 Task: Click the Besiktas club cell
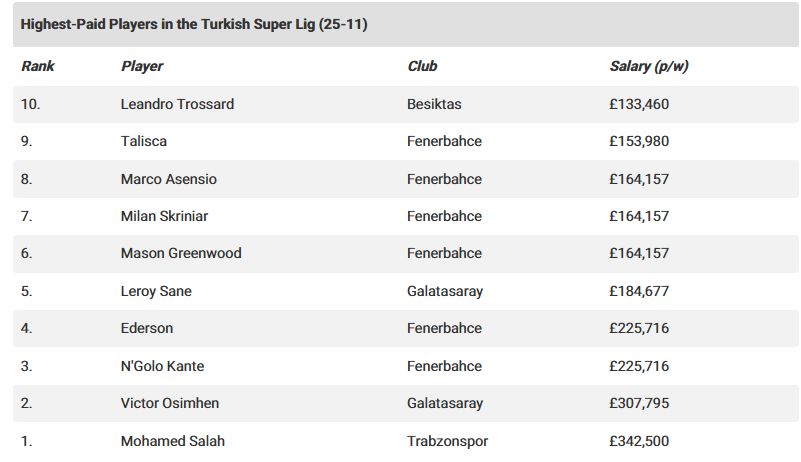[434, 104]
